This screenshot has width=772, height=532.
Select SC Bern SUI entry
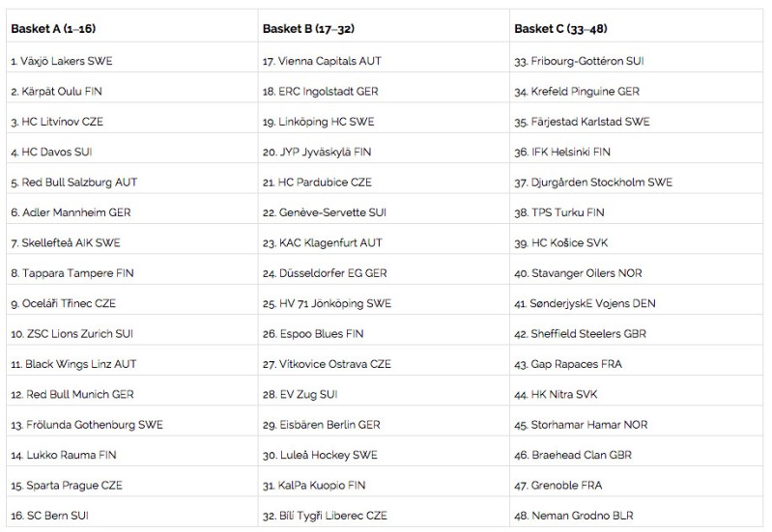point(52,516)
